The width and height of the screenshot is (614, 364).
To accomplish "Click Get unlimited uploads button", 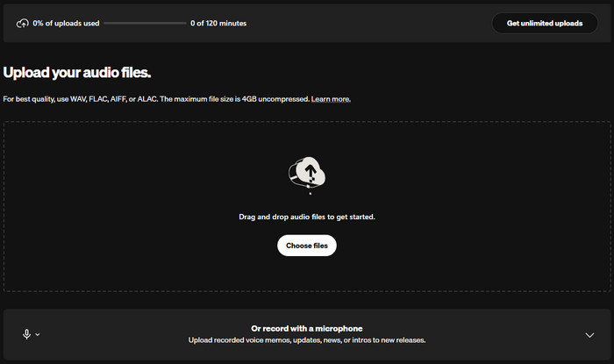I will pyautogui.click(x=545, y=24).
